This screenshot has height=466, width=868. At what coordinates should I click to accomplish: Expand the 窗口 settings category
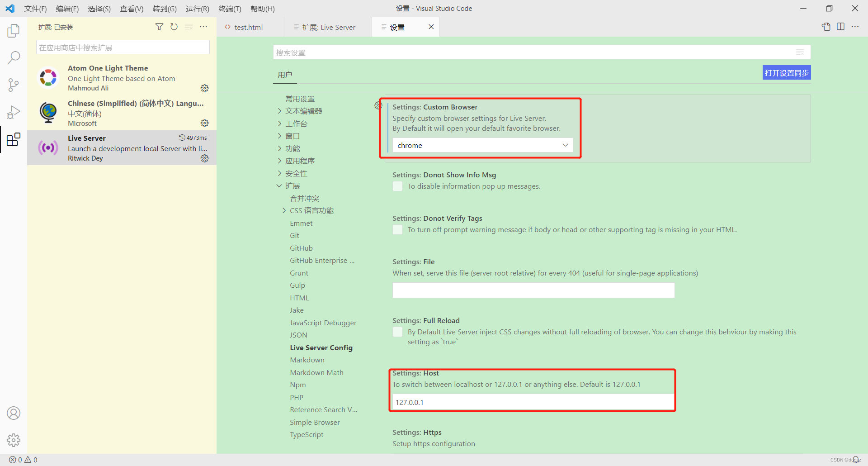point(279,136)
